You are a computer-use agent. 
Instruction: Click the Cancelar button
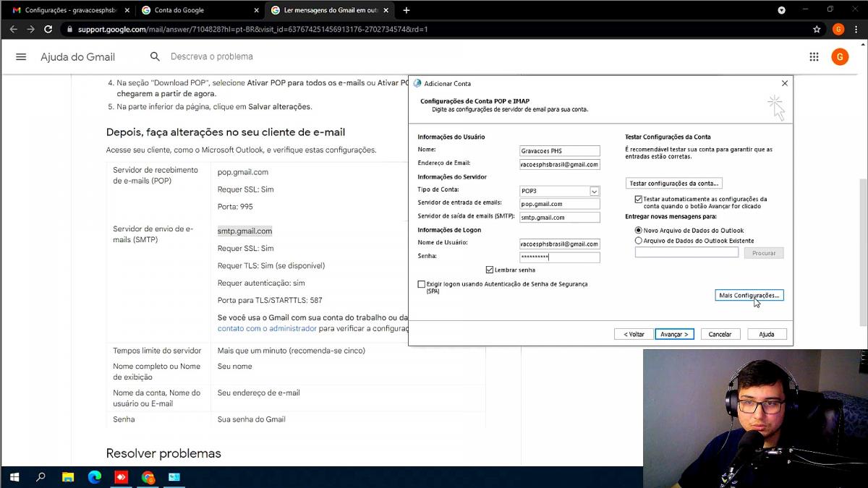(720, 334)
